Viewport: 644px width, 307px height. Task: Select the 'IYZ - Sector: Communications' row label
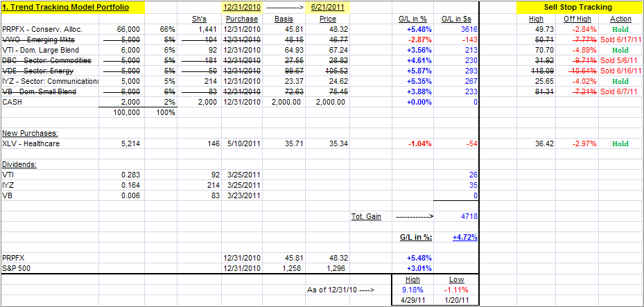pyautogui.click(x=50, y=82)
